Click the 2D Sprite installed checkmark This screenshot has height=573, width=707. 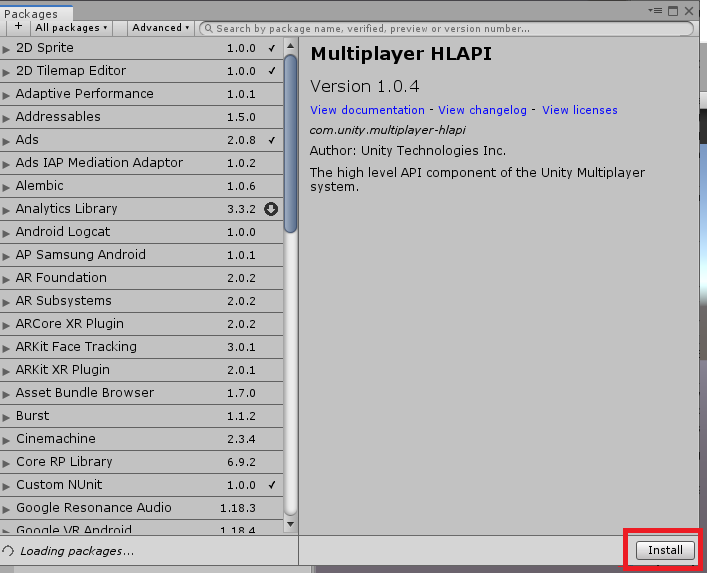tap(272, 48)
